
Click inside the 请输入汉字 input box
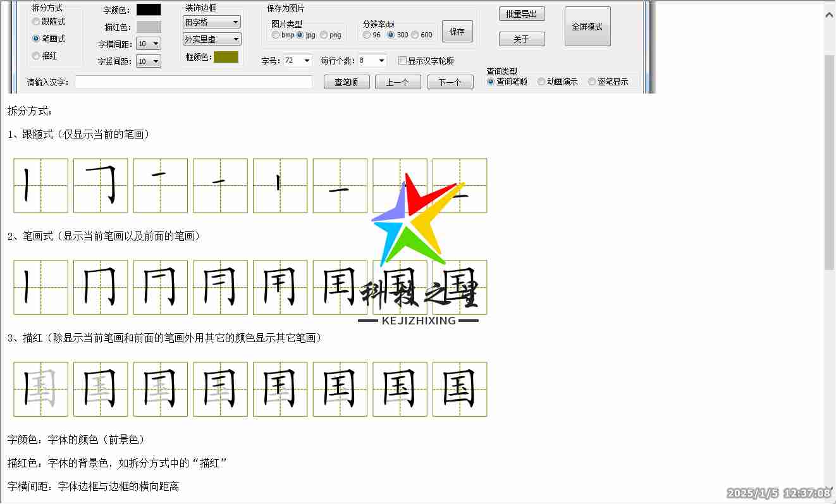point(193,81)
